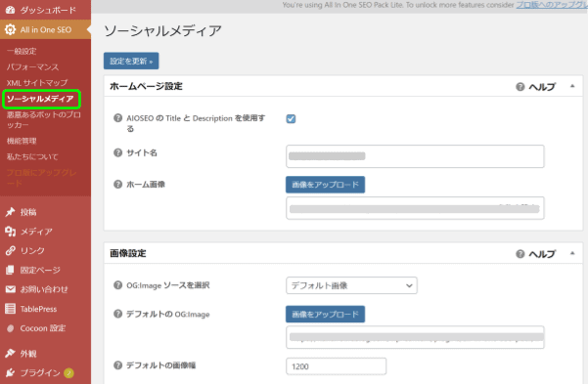The width and height of the screenshot is (588, 384).
Task: Follow the プロ版へのアップグレード link in notice
Action: (x=552, y=5)
